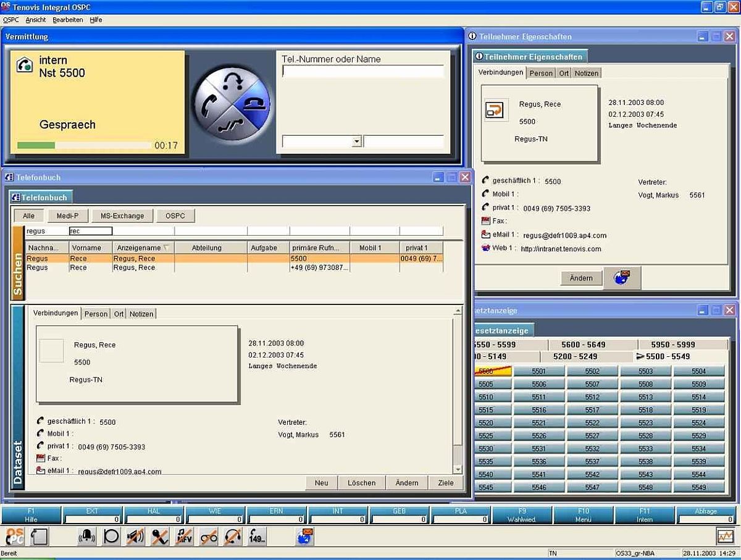Open the statistics chart icon in the bottom toolbar
The width and height of the screenshot is (741, 560).
pos(726,537)
